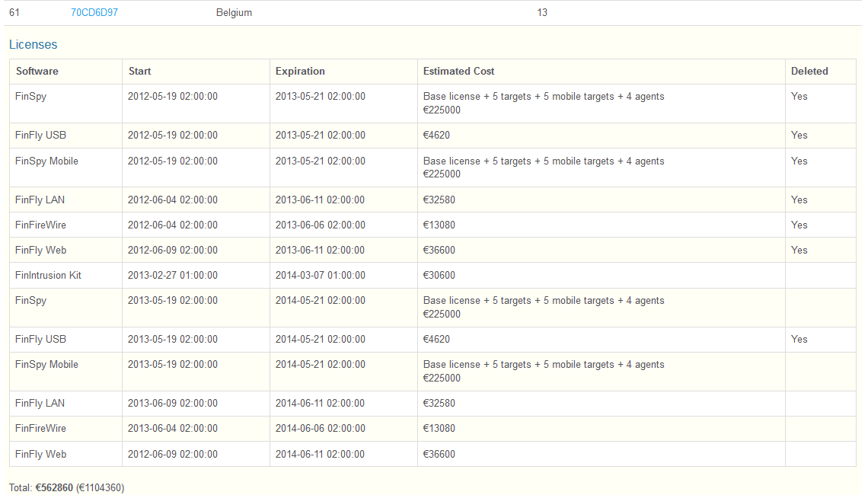Click the Expiration column header

300,71
